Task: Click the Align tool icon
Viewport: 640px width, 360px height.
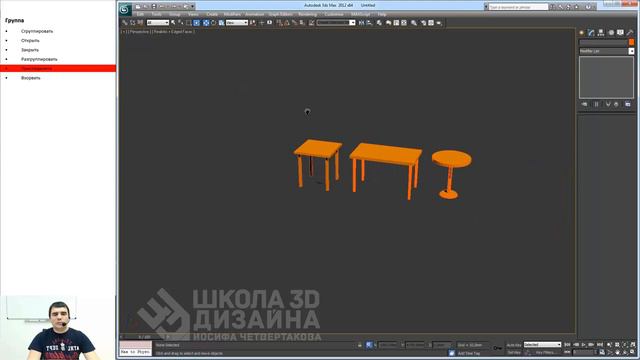Action: coord(369,23)
